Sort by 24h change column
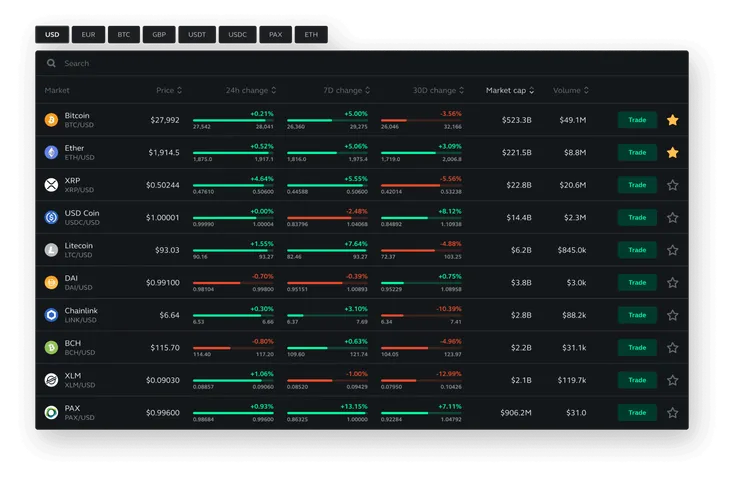 coord(250,90)
